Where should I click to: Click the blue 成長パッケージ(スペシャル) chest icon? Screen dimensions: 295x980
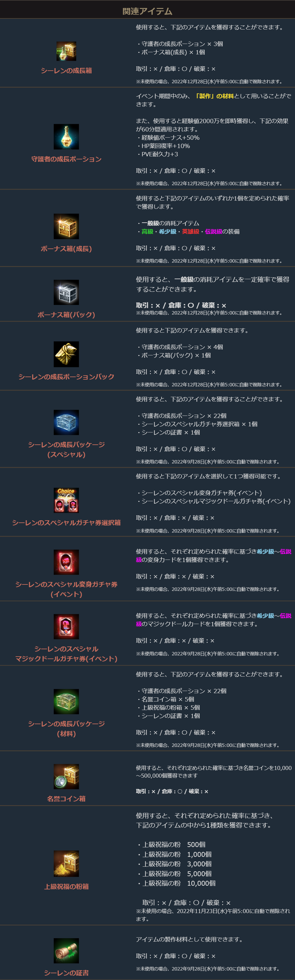pos(66,422)
